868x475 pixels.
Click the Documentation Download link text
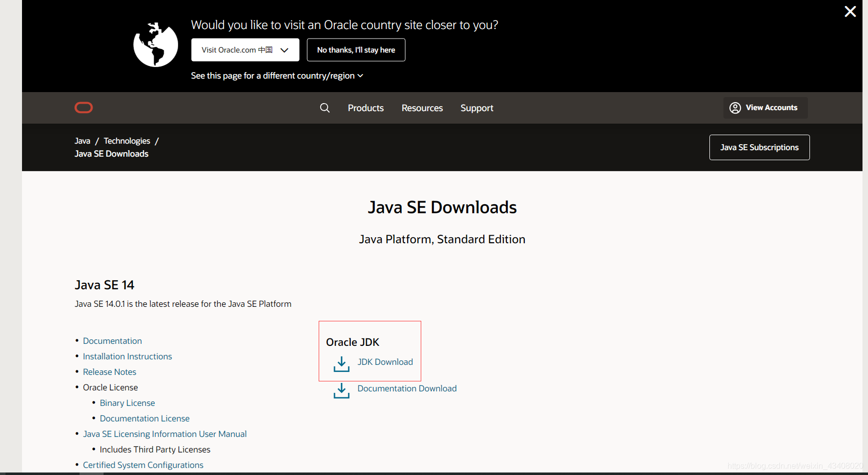(407, 388)
